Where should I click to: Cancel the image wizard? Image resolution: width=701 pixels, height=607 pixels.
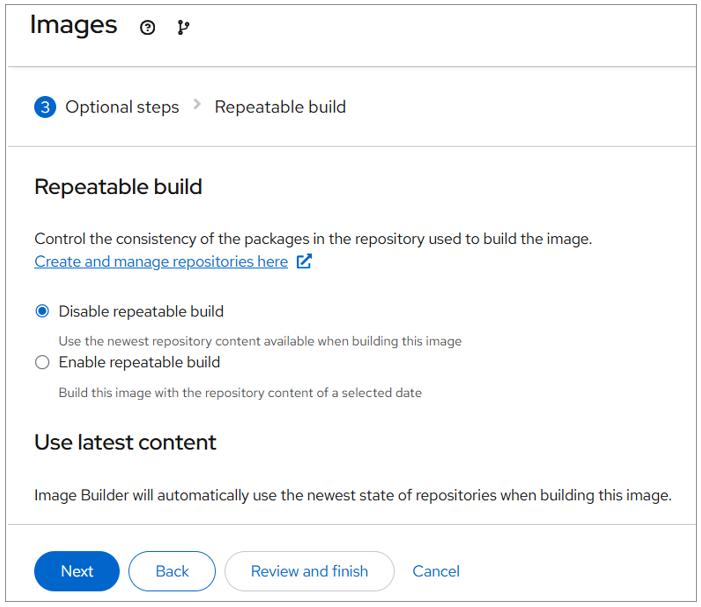pyautogui.click(x=436, y=571)
